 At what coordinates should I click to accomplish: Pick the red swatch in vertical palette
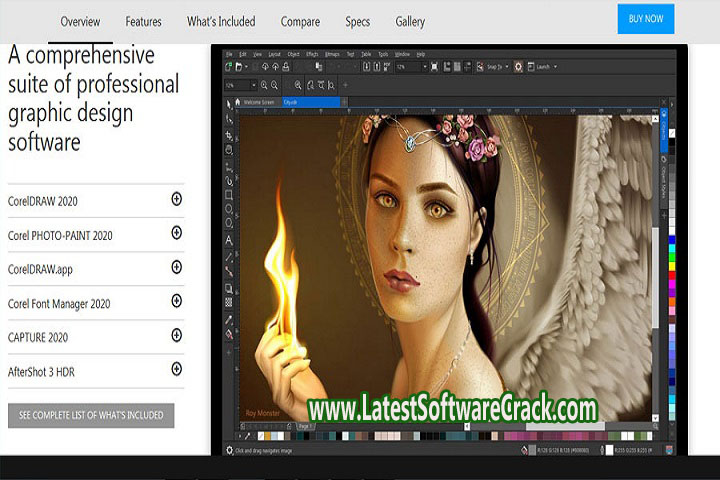(672, 275)
